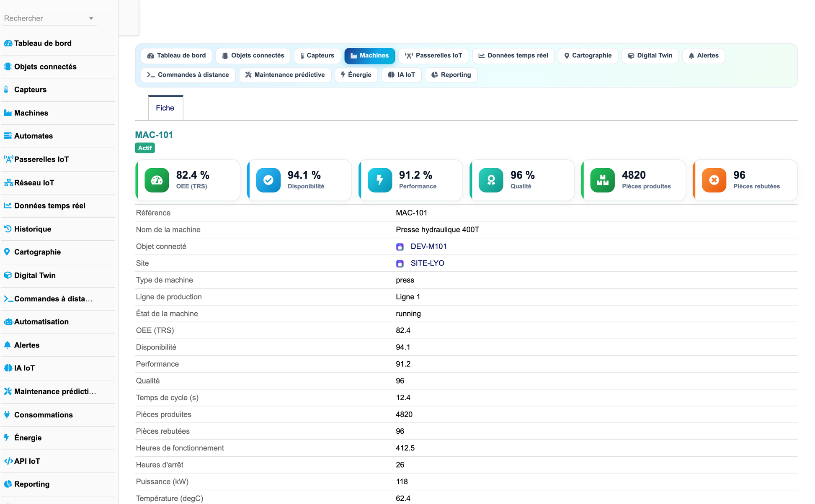Click the Machines factory icon in sidebar
This screenshot has height=504, width=815.
(8, 113)
